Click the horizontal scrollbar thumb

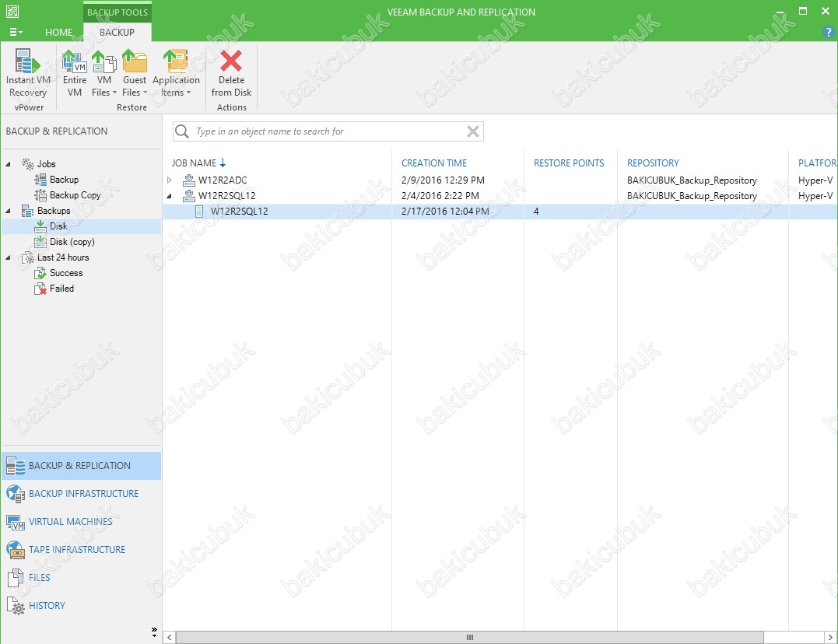pyautogui.click(x=470, y=637)
